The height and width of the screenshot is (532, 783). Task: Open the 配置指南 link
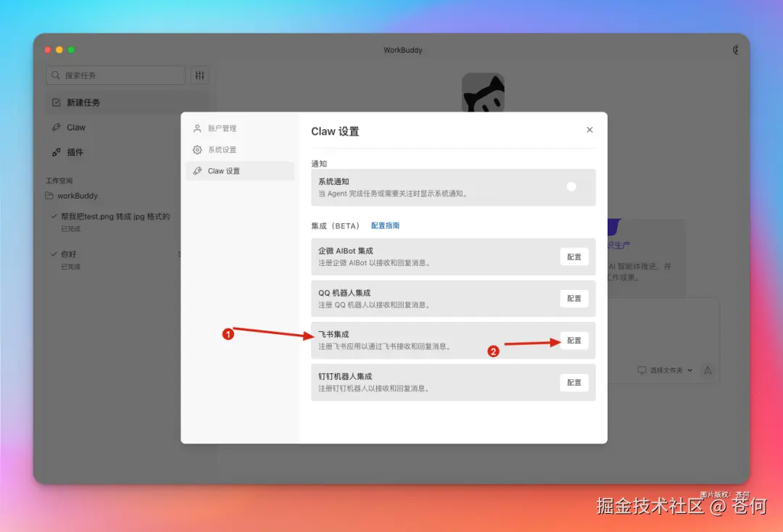[x=386, y=225]
